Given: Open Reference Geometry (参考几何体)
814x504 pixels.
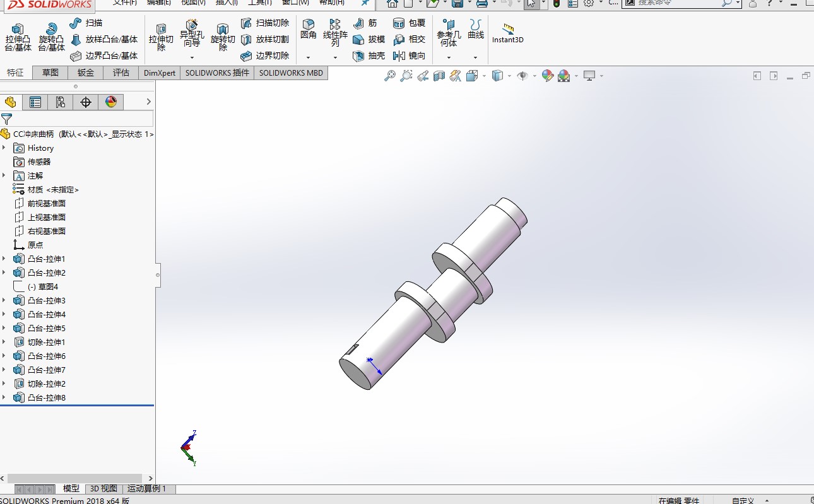Looking at the screenshot, I should tap(449, 33).
